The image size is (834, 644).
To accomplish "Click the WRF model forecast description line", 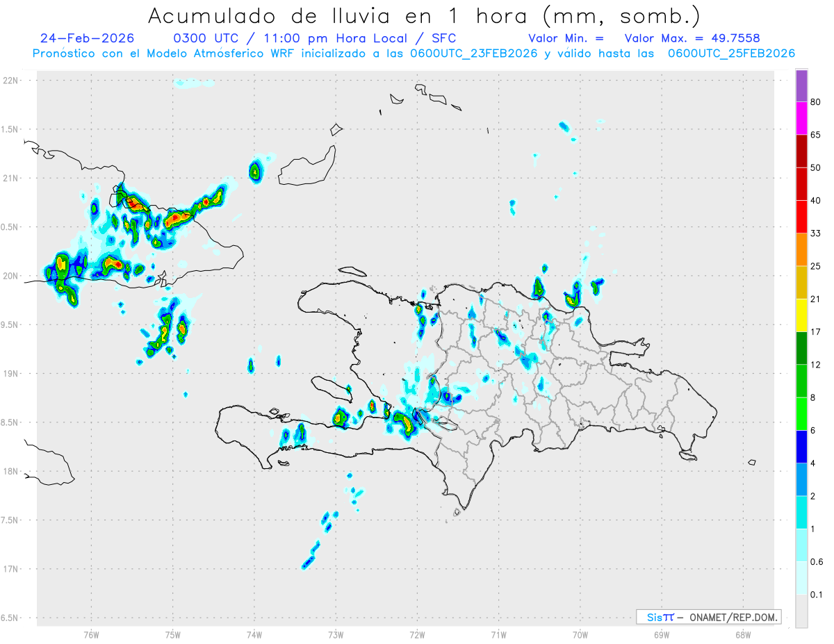I will 414,53.
